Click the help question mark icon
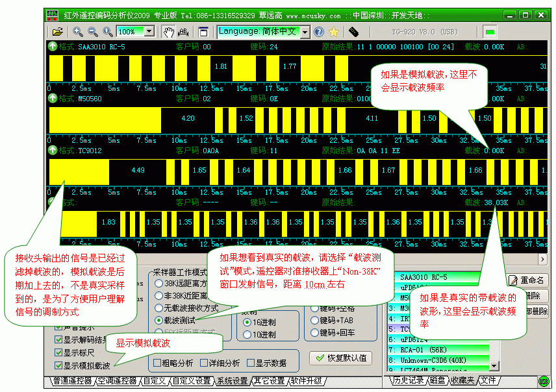Image resolution: width=556 pixels, height=392 pixels. pos(319,31)
